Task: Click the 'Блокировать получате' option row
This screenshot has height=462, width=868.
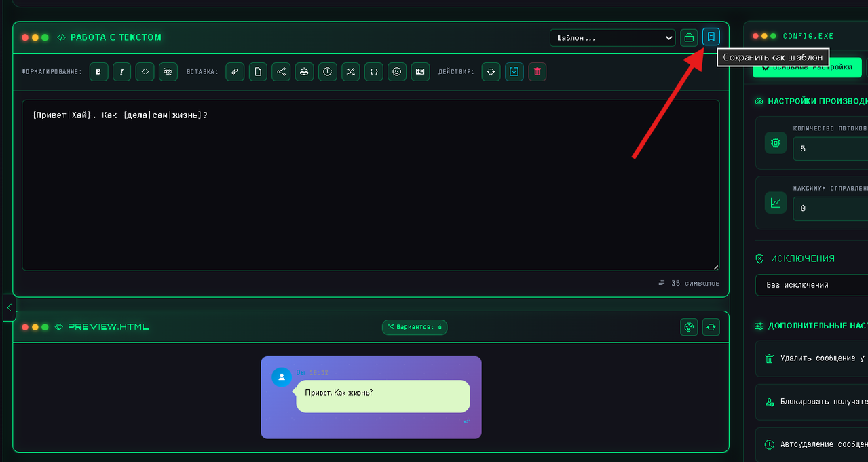Action: point(812,402)
